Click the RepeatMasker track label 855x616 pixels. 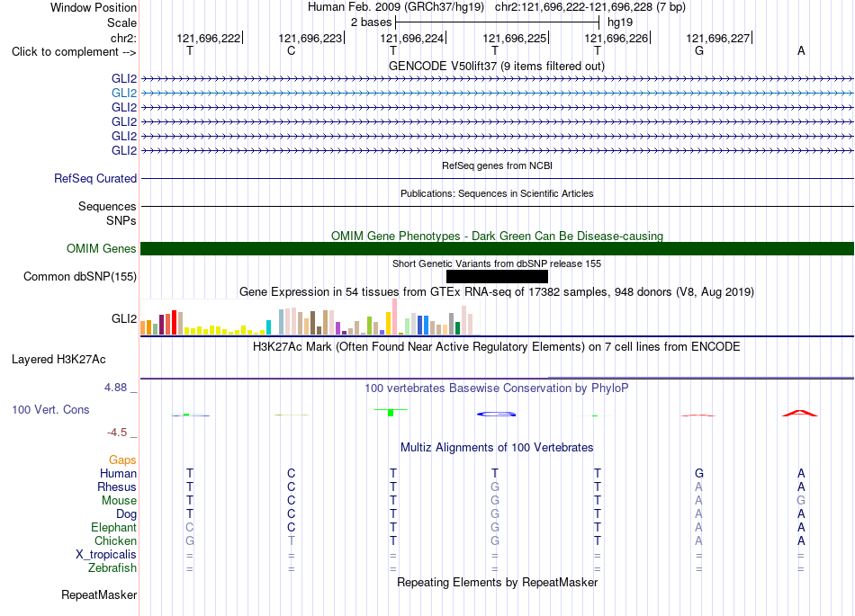[99, 594]
